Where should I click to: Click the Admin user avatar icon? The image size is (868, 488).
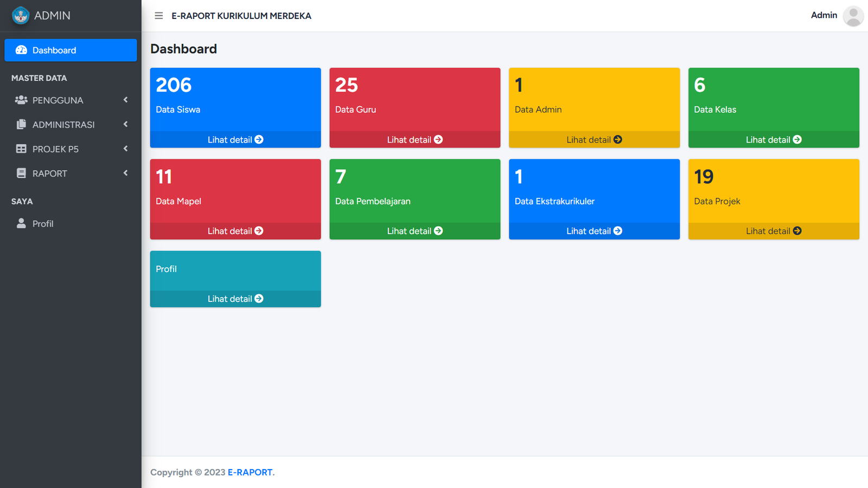(853, 16)
